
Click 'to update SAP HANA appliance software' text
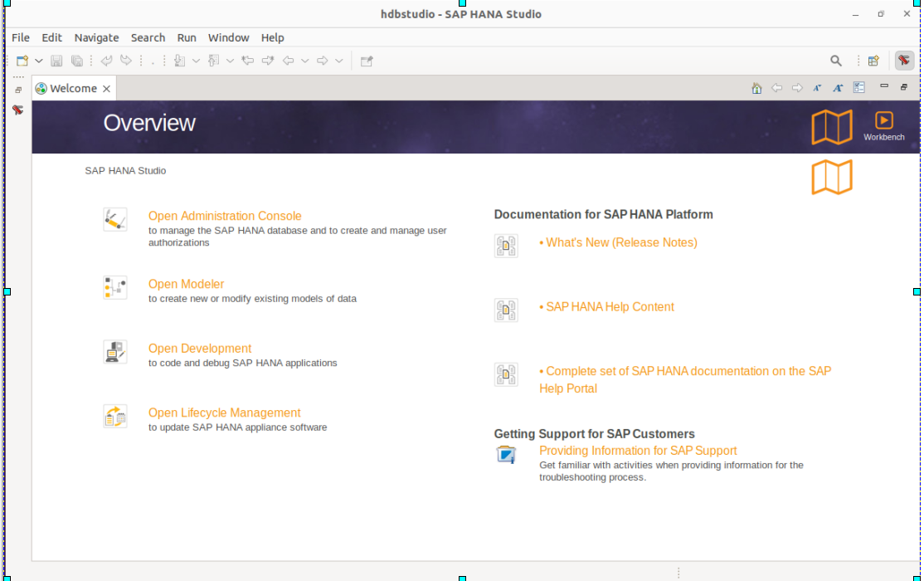pyautogui.click(x=237, y=427)
